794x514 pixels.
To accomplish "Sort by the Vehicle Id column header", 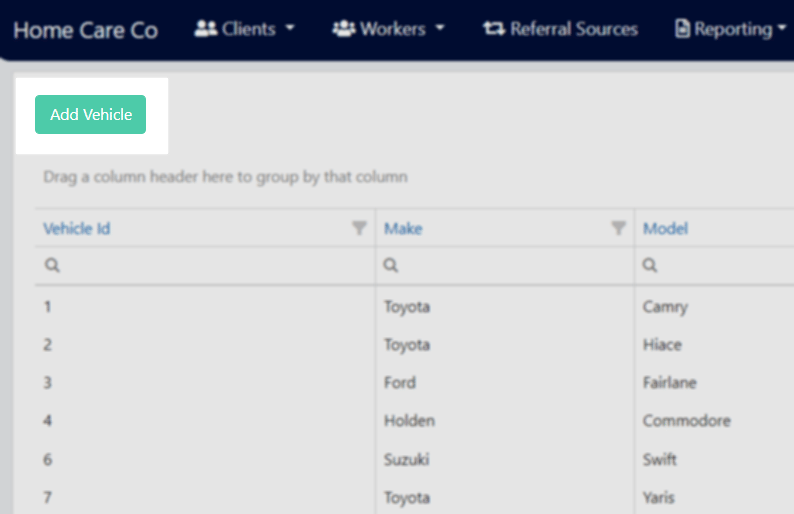I will coord(76,228).
